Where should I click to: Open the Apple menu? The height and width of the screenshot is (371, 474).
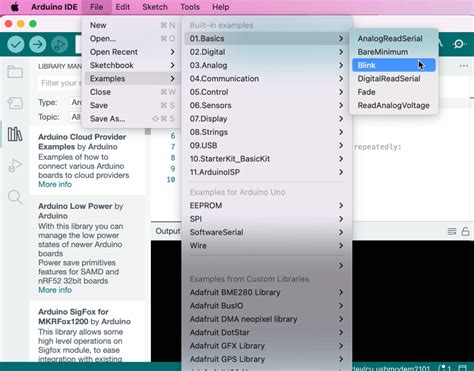click(x=15, y=7)
